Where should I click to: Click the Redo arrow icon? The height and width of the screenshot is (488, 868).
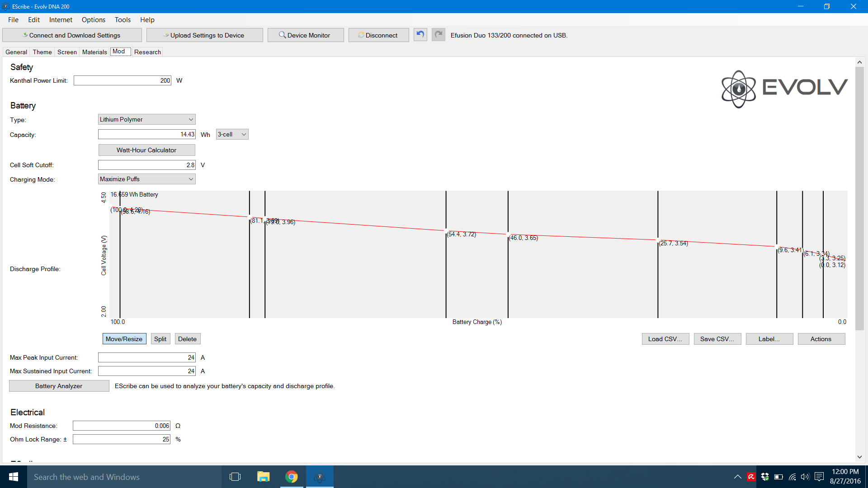438,35
